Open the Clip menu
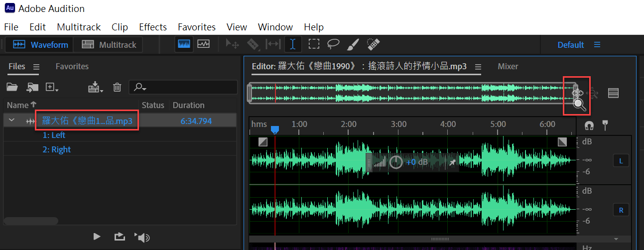This screenshot has height=250, width=644. click(120, 27)
